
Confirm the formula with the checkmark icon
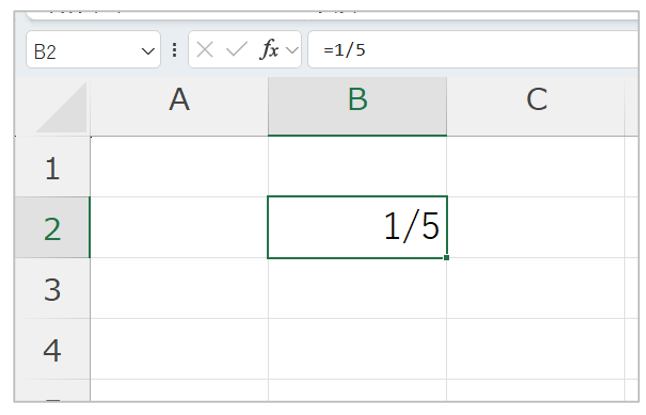(x=237, y=50)
